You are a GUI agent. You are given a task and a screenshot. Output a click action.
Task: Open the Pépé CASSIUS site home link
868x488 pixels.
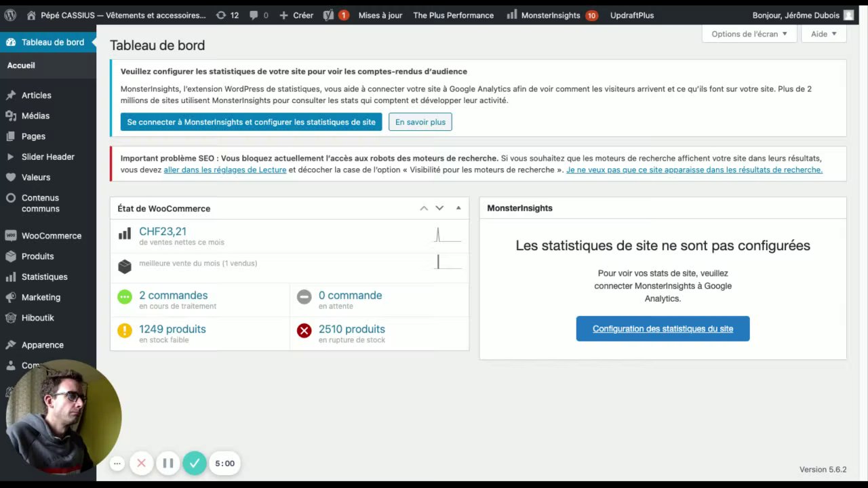click(x=116, y=15)
